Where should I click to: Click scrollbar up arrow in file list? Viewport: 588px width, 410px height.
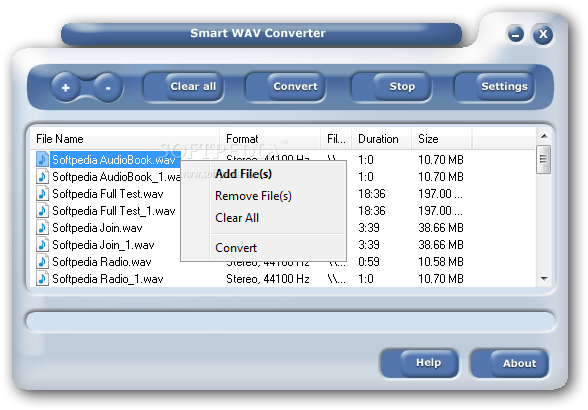pos(544,136)
